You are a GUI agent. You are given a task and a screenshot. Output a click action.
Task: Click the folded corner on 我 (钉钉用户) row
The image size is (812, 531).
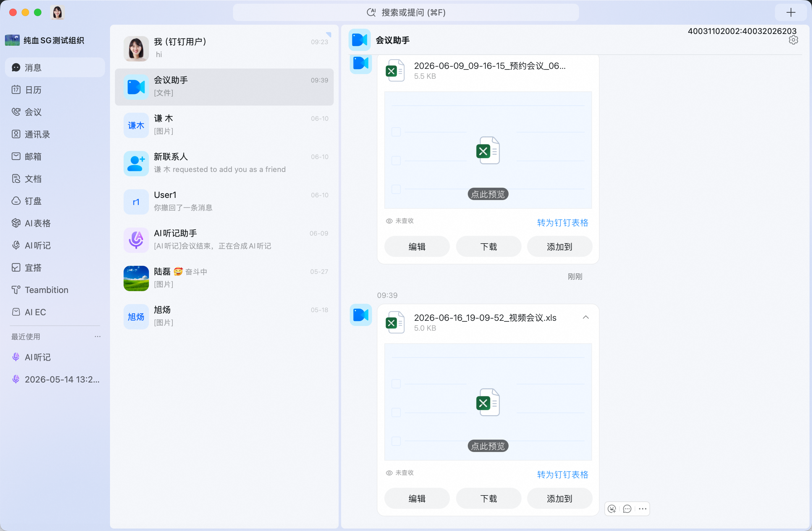click(329, 34)
